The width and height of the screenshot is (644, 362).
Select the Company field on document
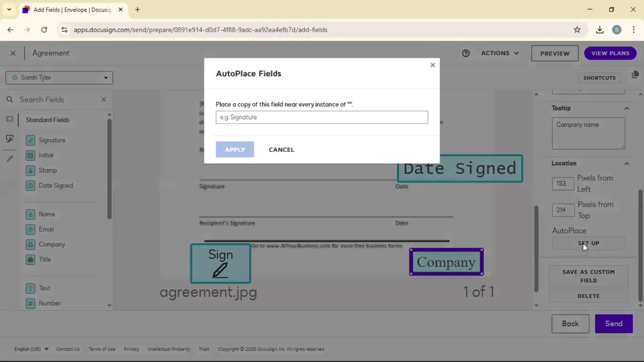coord(446,262)
